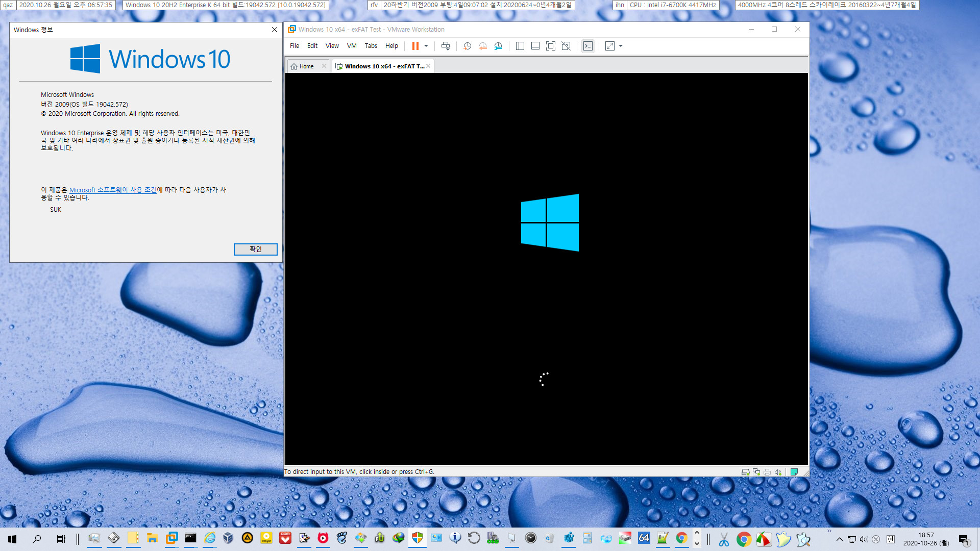
Task: Close the Windows 10 x64 exFAT tab
Action: [428, 66]
